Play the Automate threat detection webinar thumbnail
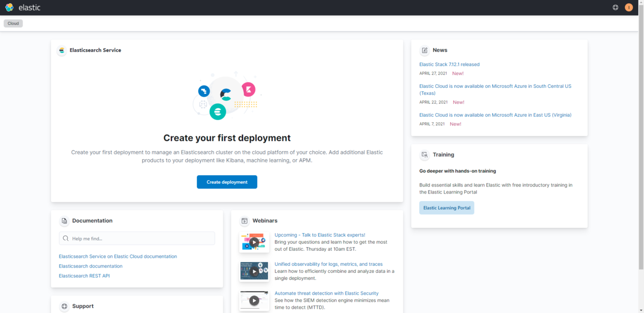 pos(254,301)
